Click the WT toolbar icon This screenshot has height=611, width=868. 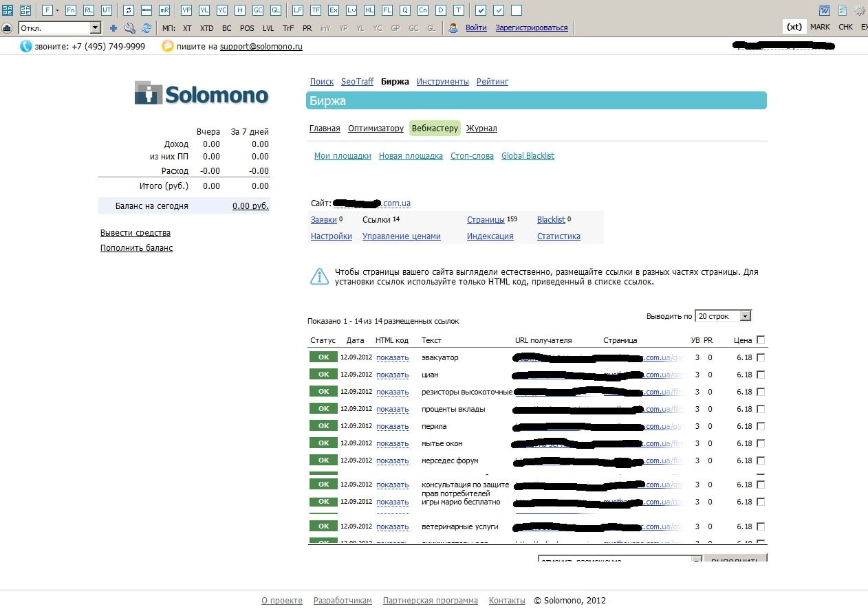point(107,10)
